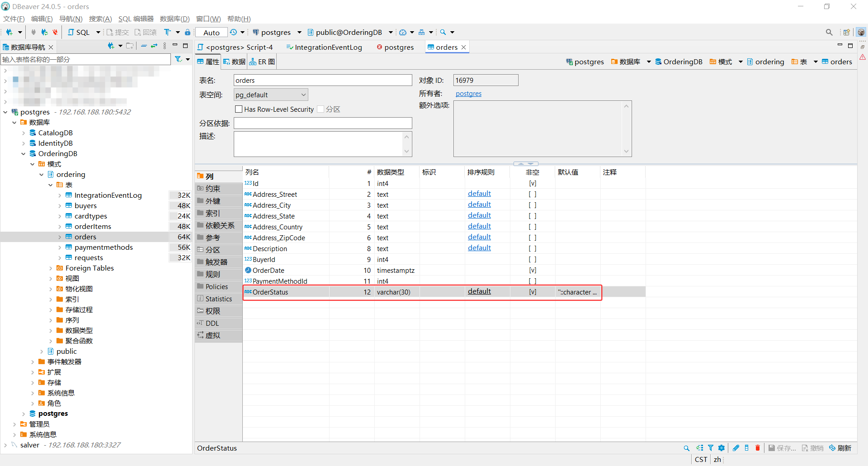The width and height of the screenshot is (868, 466).
Task: Toggle not-null checkbox for Id column
Action: (x=533, y=183)
